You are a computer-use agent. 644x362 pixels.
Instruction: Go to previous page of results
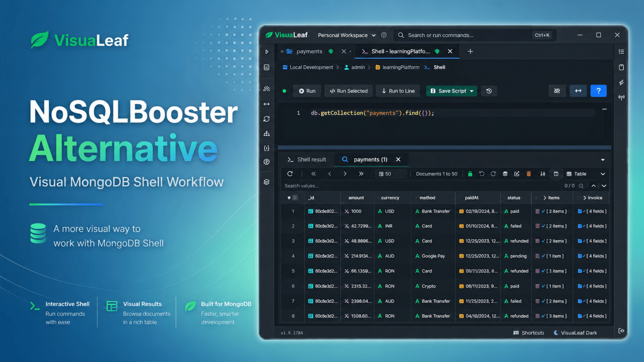click(330, 174)
